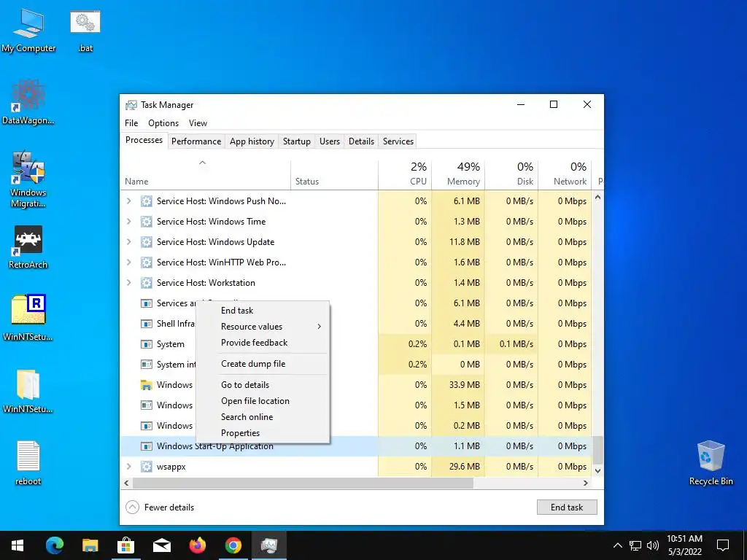Open volume control tray icon
Screen dimensions: 747x560
[653, 545]
